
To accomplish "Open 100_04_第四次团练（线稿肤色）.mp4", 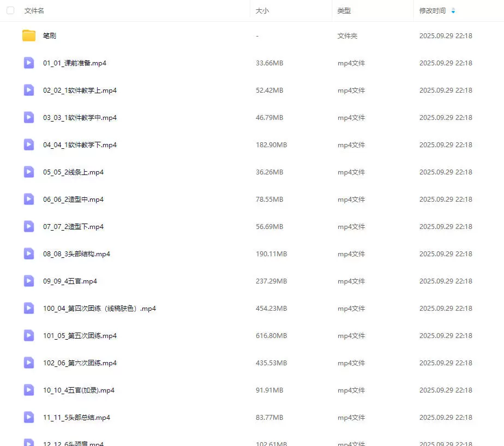I will [99, 309].
